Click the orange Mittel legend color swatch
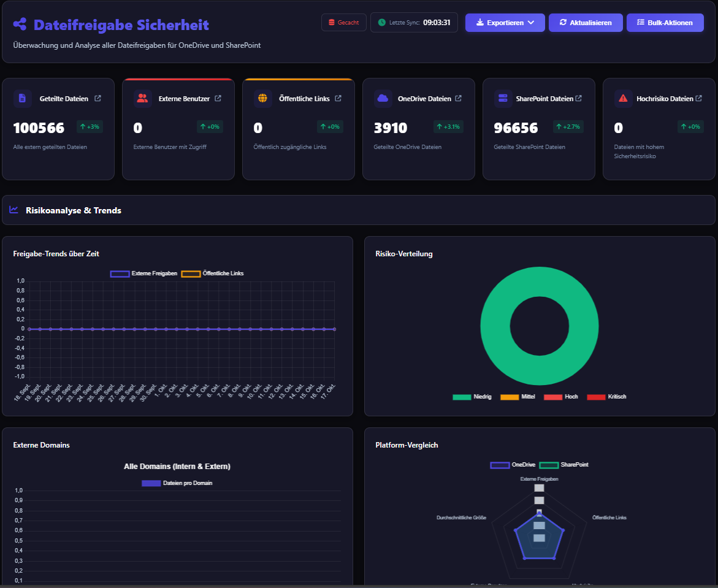The image size is (718, 588). click(x=510, y=397)
